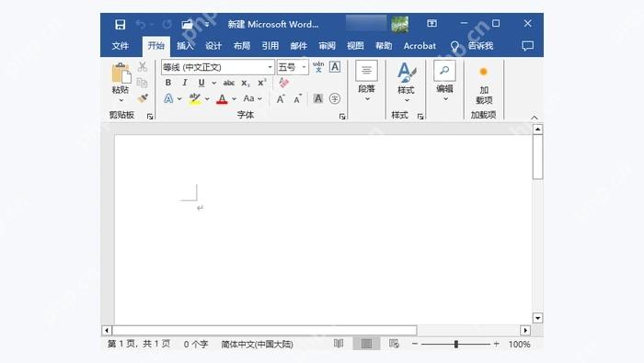Click the 100% zoom level
Viewport: 644px width, 363px height.
(x=519, y=344)
